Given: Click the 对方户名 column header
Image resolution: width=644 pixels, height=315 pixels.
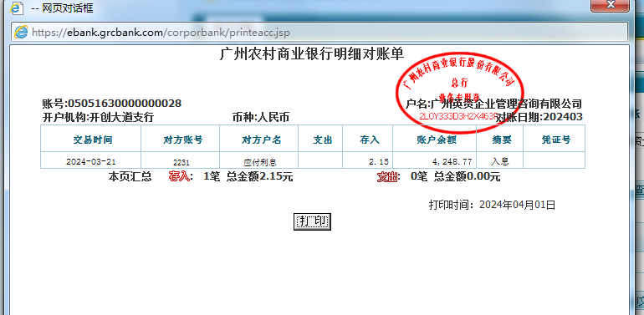Looking at the screenshot, I should pyautogui.click(x=258, y=140).
